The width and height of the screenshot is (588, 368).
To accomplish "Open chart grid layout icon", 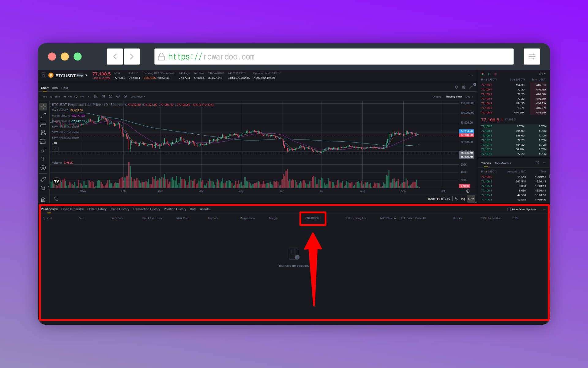I will click(x=464, y=87).
